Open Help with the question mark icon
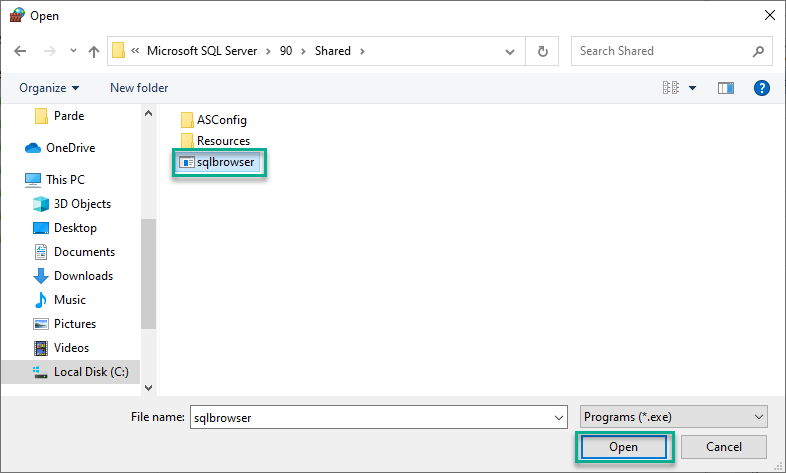 point(761,88)
